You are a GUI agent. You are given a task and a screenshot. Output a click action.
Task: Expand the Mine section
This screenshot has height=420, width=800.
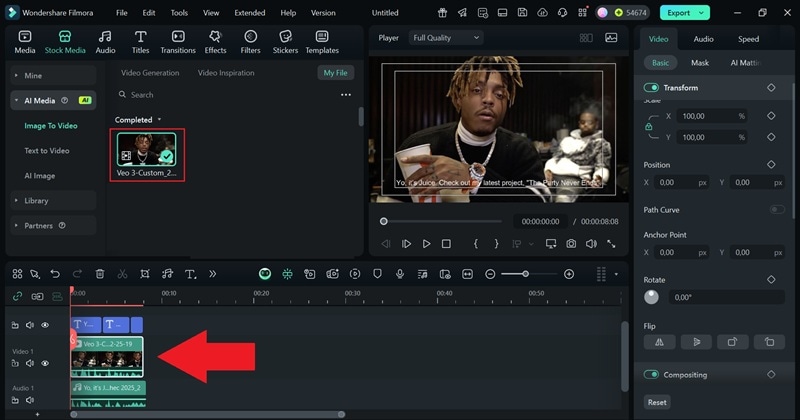[x=53, y=76]
